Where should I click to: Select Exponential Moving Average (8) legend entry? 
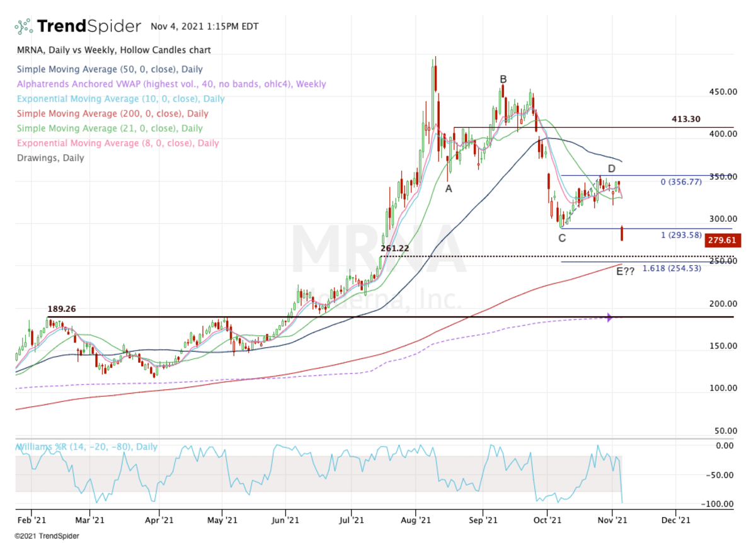(118, 143)
